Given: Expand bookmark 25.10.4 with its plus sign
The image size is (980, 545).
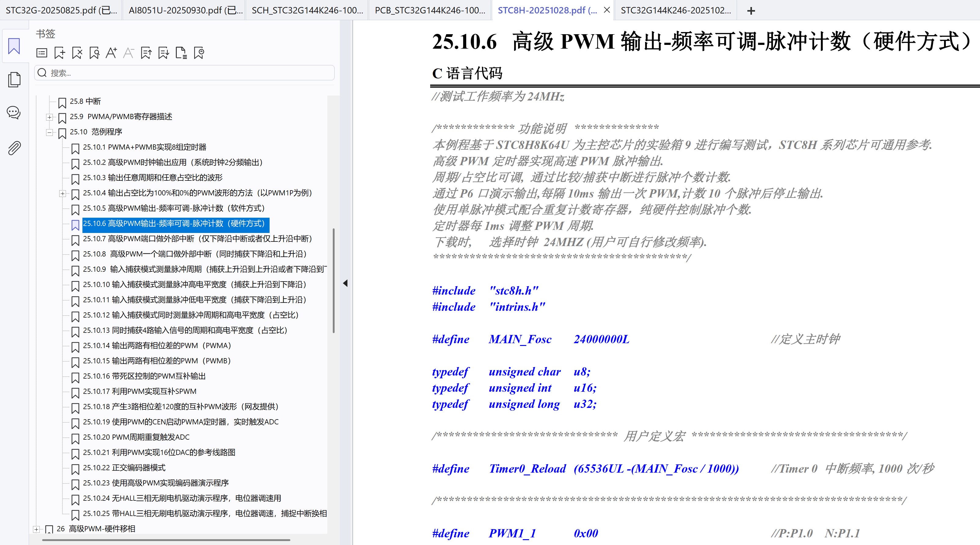Looking at the screenshot, I should point(62,194).
